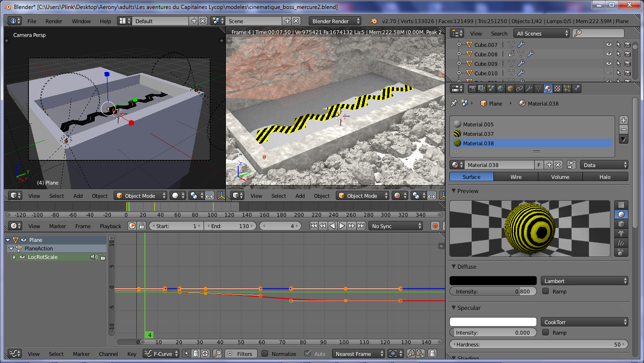The height and width of the screenshot is (363, 644).
Task: Click the pin icon in properties breadcrumb
Action: 454,103
